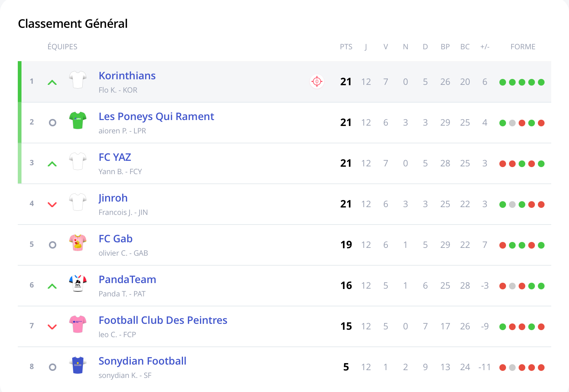Click Sonydian Football blue jersey icon
This screenshot has width=569, height=392.
coord(78,365)
